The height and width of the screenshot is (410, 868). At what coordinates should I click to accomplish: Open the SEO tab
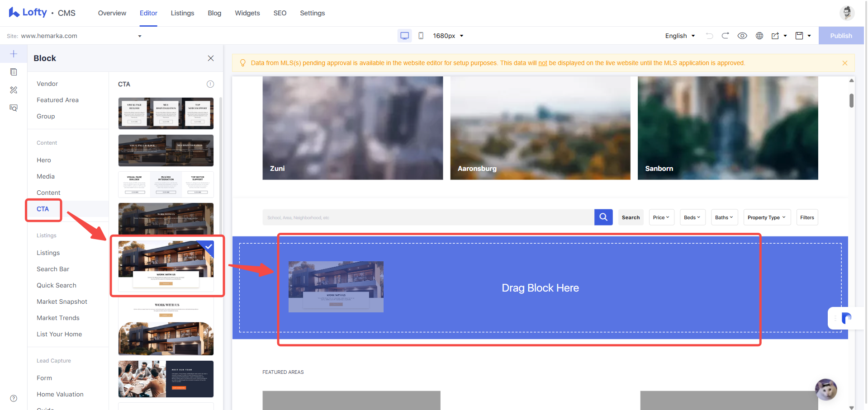(280, 13)
